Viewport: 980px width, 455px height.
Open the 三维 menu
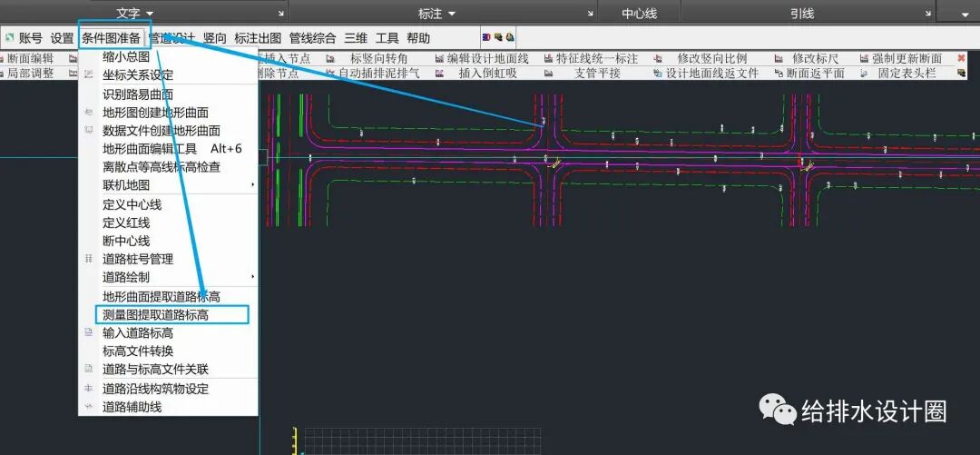356,38
